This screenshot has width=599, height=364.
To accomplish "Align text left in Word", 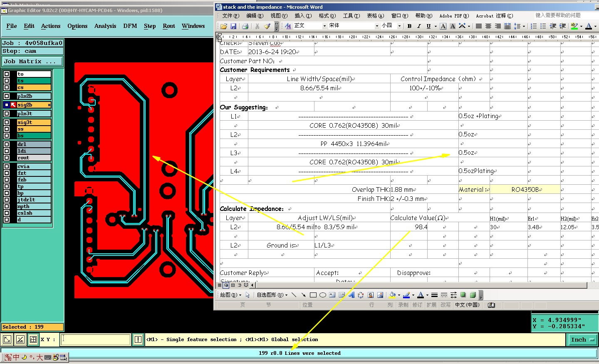I will pos(479,26).
